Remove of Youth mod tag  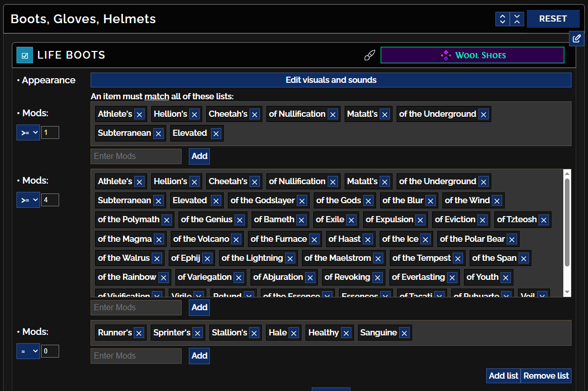pyautogui.click(x=506, y=278)
